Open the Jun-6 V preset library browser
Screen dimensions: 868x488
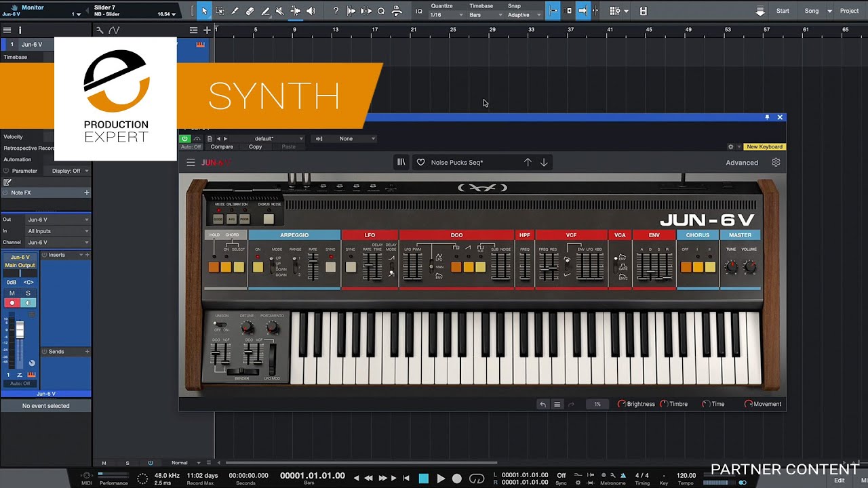pos(401,163)
